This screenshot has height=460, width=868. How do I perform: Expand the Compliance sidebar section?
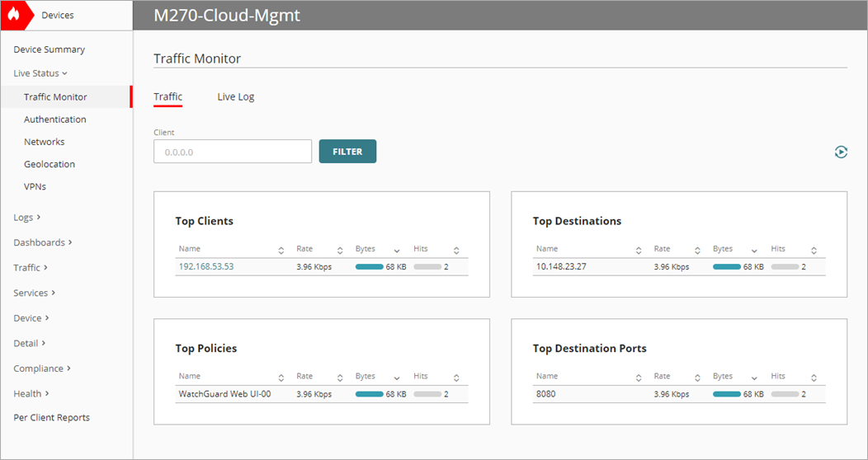click(x=42, y=368)
